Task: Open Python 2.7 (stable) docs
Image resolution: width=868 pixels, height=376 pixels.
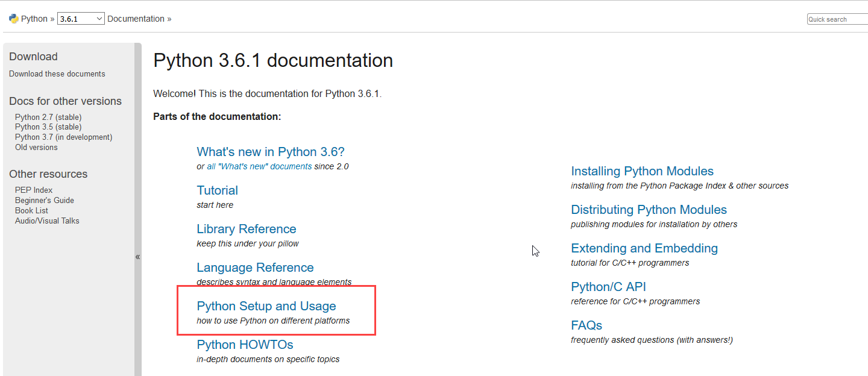Action: (x=48, y=117)
